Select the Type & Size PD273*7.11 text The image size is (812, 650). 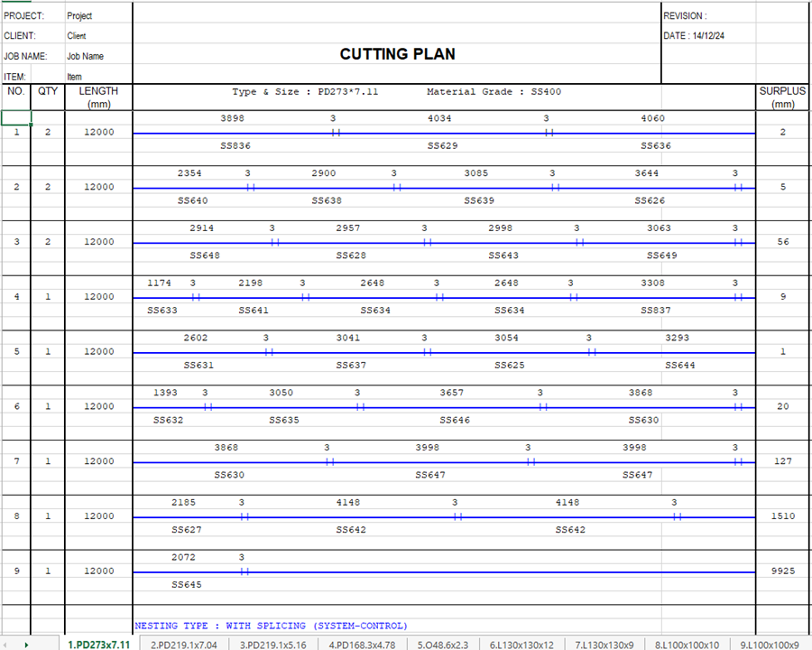point(305,92)
